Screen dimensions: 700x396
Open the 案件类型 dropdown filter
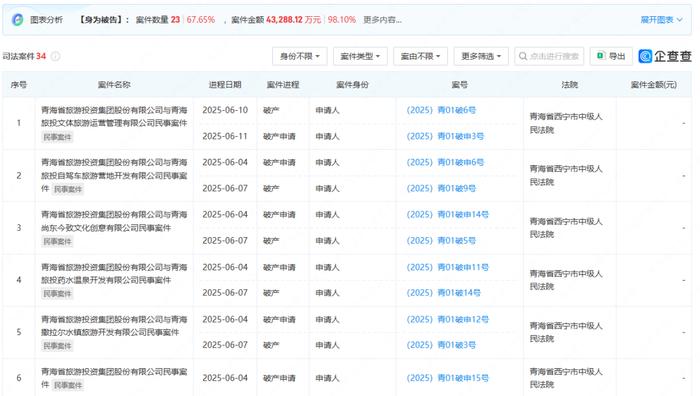(x=360, y=56)
